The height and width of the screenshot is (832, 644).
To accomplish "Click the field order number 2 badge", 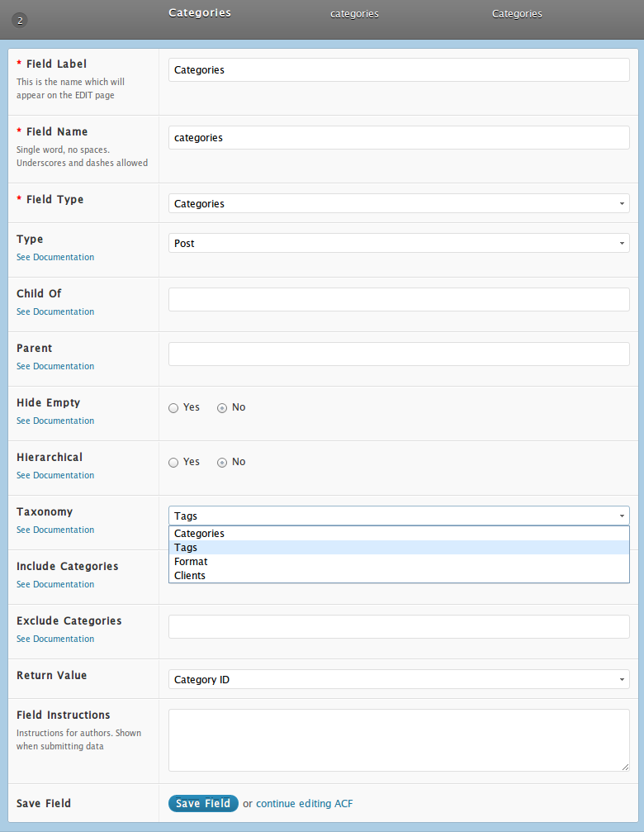I will point(20,21).
